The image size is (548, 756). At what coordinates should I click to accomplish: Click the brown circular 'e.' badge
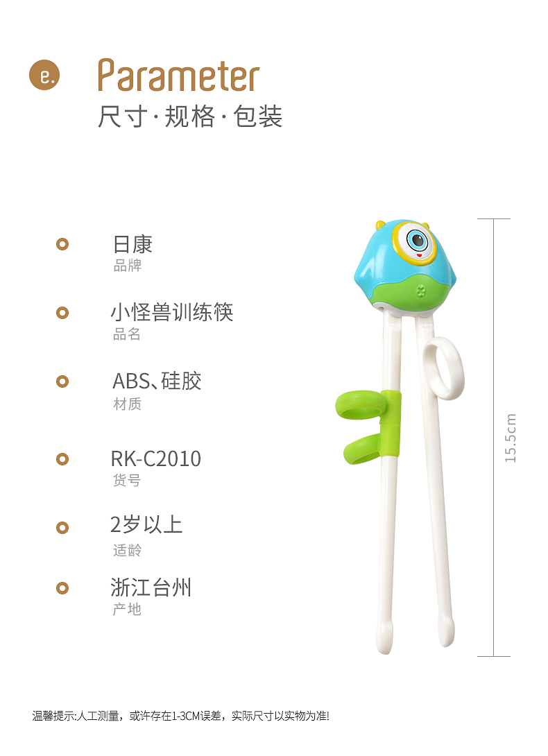pos(44,75)
